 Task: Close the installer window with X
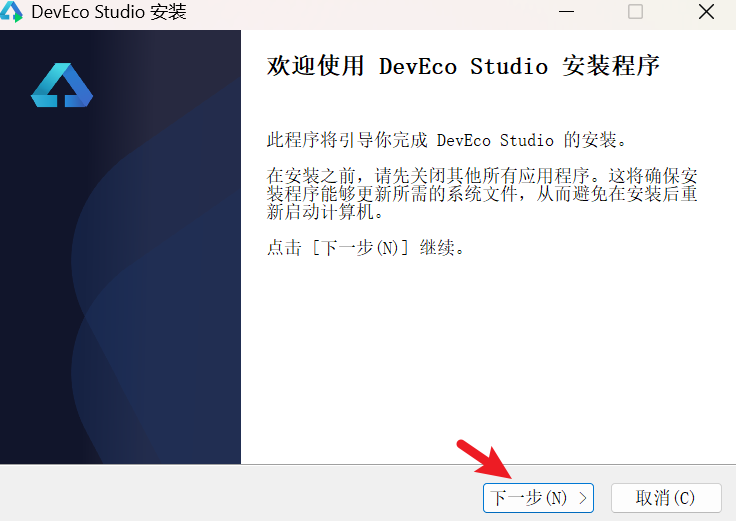pyautogui.click(x=706, y=12)
